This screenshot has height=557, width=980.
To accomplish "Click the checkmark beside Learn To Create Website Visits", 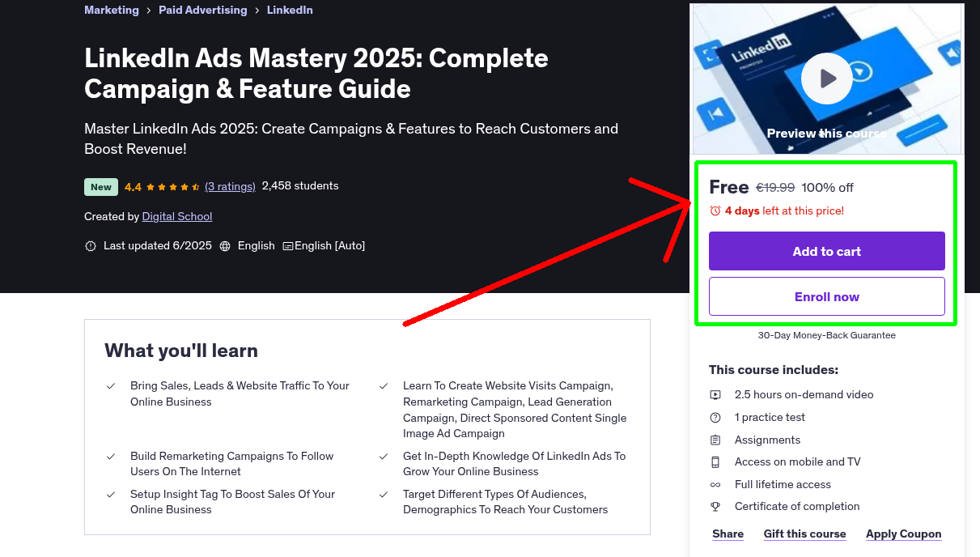I will point(384,386).
